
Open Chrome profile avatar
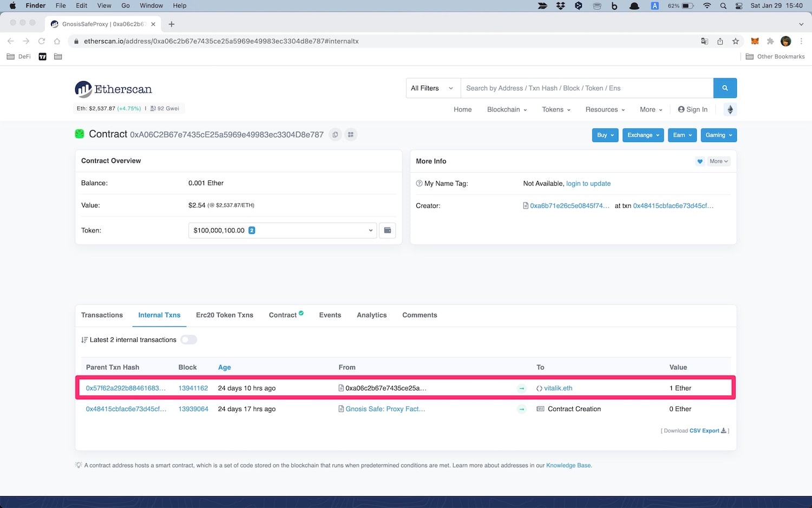pos(786,41)
